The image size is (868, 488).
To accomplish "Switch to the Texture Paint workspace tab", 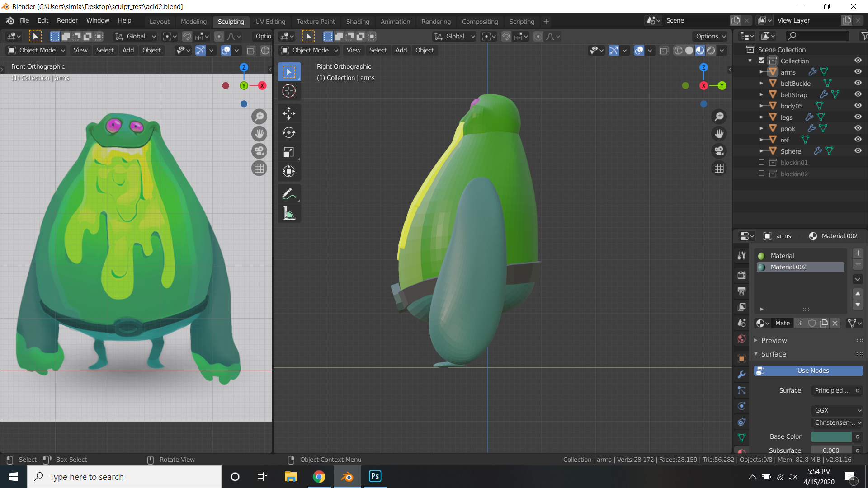I will [316, 21].
